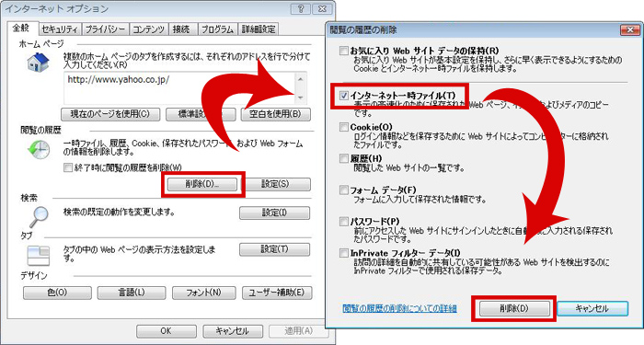The width and height of the screenshot is (644, 345).
Task: Open 閲覧の履歴の削除についての詳細 link
Action: point(399,308)
